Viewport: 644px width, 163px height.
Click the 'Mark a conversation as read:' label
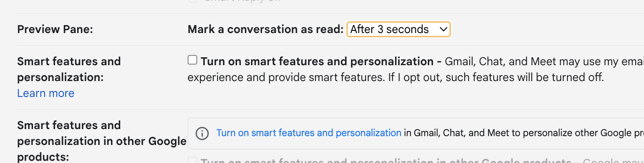pyautogui.click(x=266, y=30)
